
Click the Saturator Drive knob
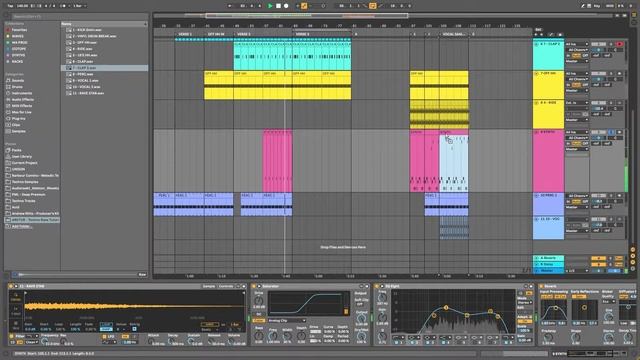pyautogui.click(x=259, y=300)
